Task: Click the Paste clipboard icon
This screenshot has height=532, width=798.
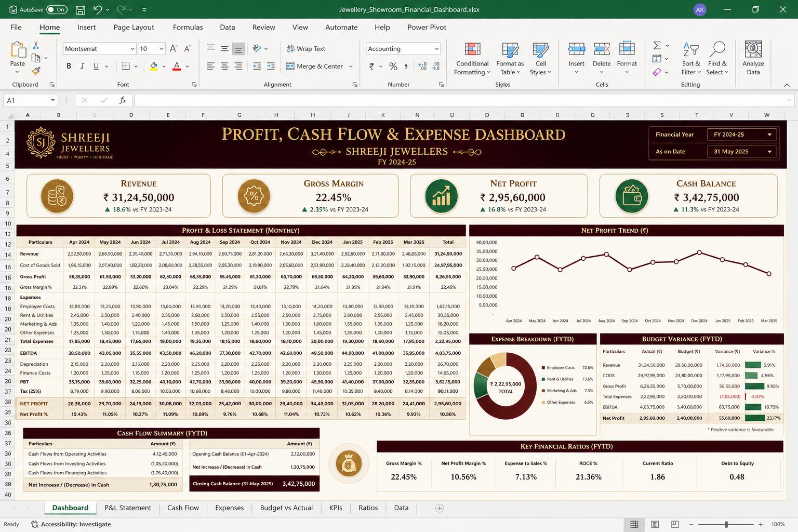Action: (18, 50)
